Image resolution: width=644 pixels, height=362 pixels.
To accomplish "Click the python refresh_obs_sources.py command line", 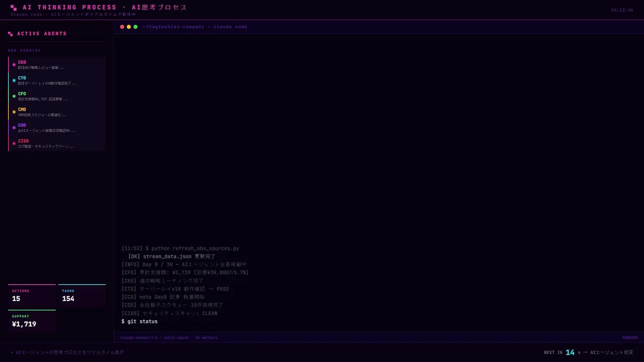I will point(180,248).
